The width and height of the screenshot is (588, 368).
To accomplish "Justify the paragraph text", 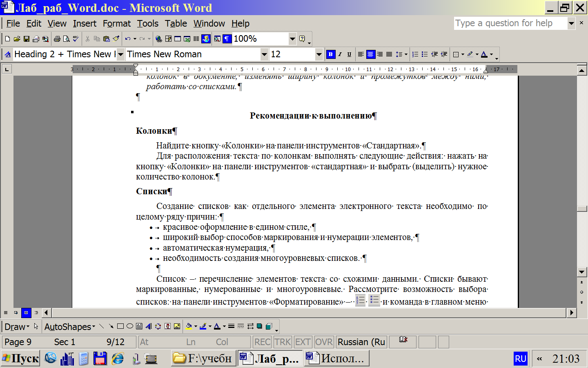I will point(389,54).
